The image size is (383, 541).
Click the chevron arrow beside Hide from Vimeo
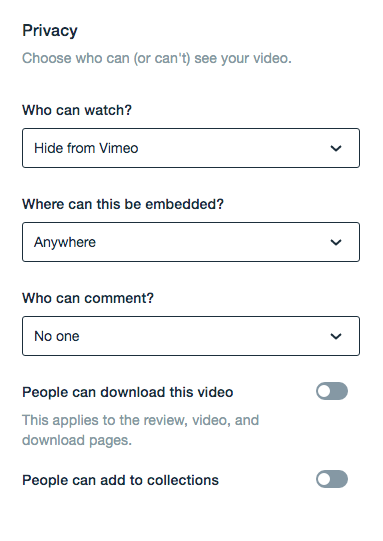[x=336, y=148]
